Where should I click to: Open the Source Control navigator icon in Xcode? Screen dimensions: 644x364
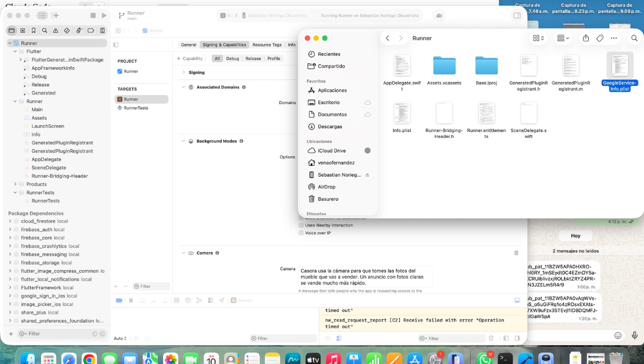pyautogui.click(x=23, y=31)
